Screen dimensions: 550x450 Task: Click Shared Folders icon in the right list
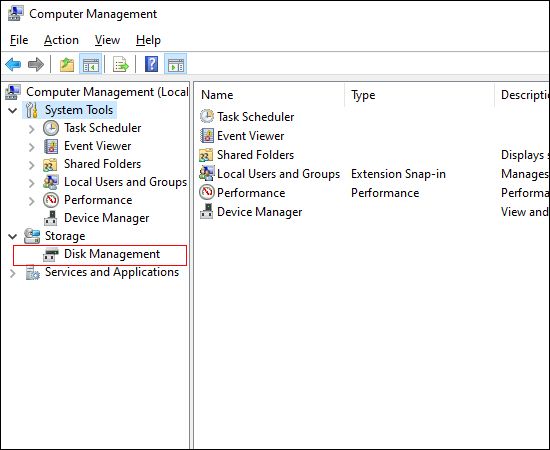point(206,155)
